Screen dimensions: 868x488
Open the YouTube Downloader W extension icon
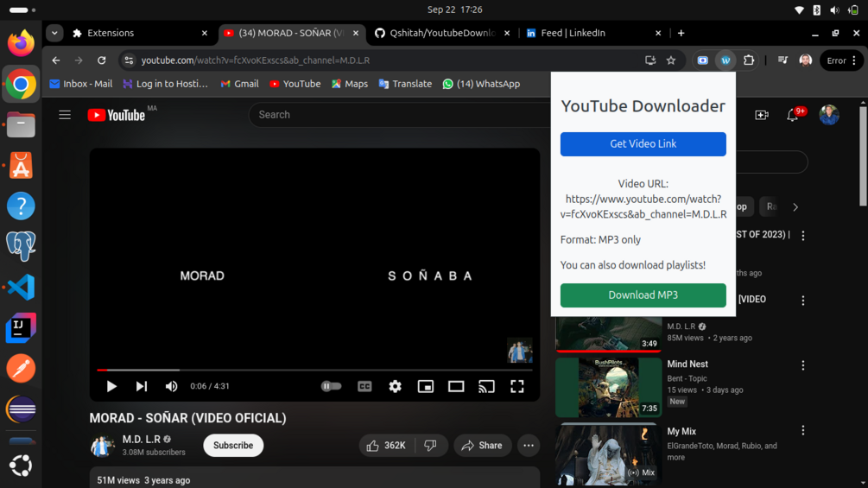click(x=725, y=60)
